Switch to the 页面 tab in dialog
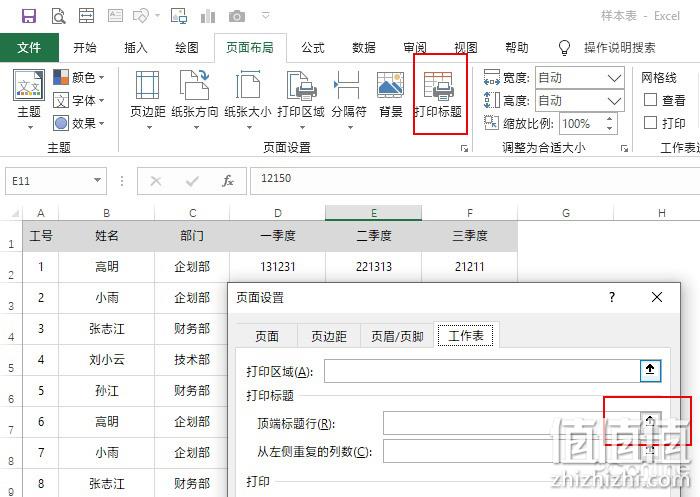The height and width of the screenshot is (497, 700). point(267,336)
